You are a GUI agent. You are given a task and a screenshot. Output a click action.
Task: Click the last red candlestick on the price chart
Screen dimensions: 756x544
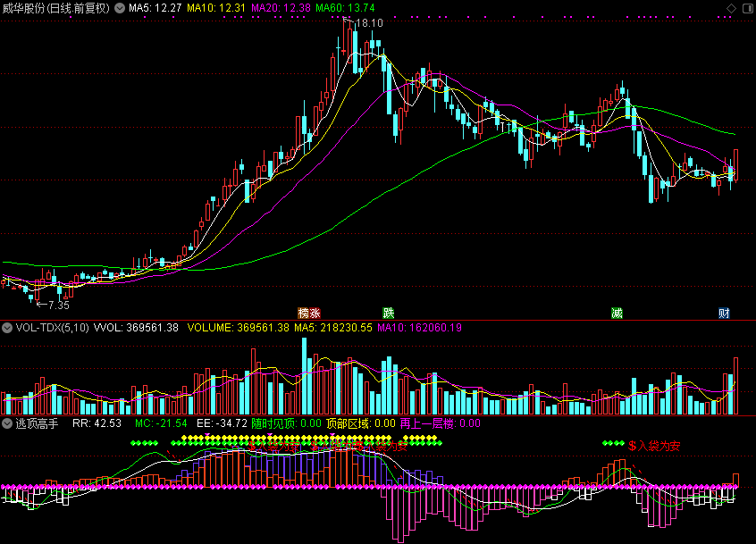click(x=735, y=165)
